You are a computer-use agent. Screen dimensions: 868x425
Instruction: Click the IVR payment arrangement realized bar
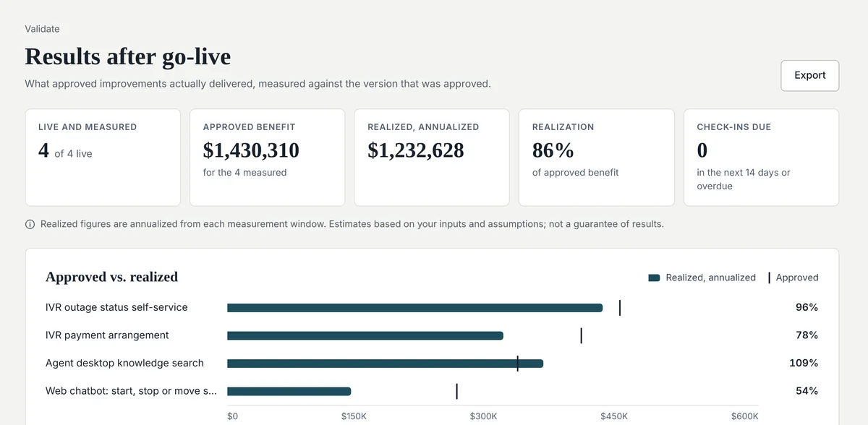click(x=365, y=335)
